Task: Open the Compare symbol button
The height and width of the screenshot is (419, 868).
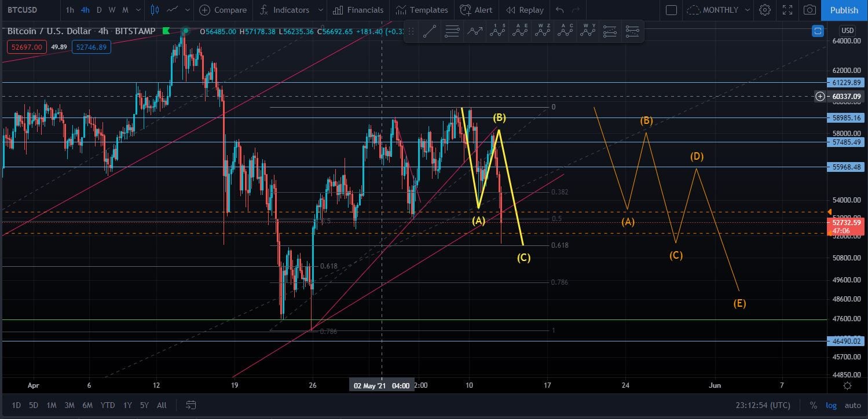Action: coord(223,10)
